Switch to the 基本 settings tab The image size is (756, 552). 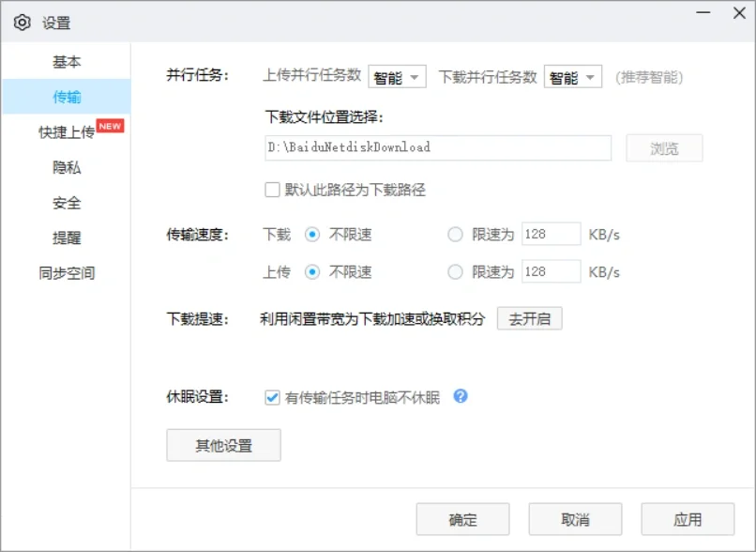(x=66, y=62)
